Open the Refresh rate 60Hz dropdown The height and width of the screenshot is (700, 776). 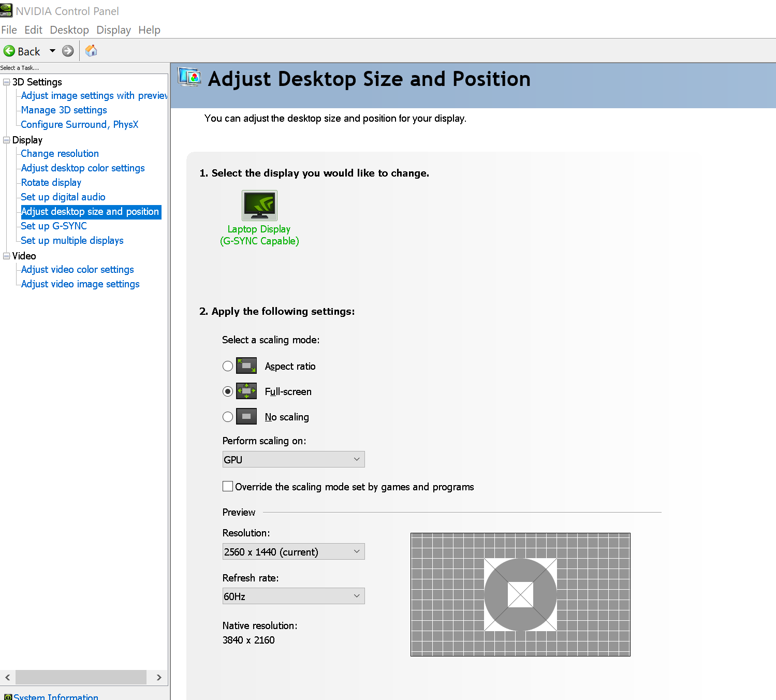coord(294,596)
